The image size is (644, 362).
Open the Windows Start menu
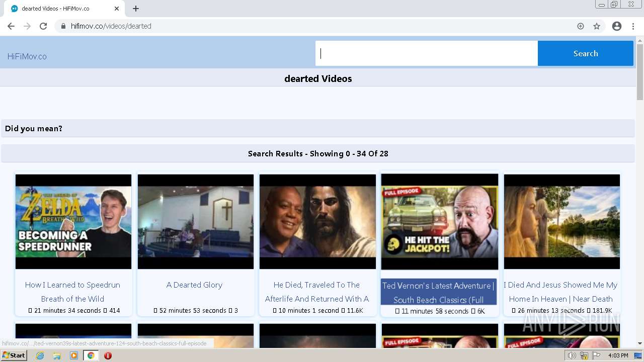coord(14,355)
